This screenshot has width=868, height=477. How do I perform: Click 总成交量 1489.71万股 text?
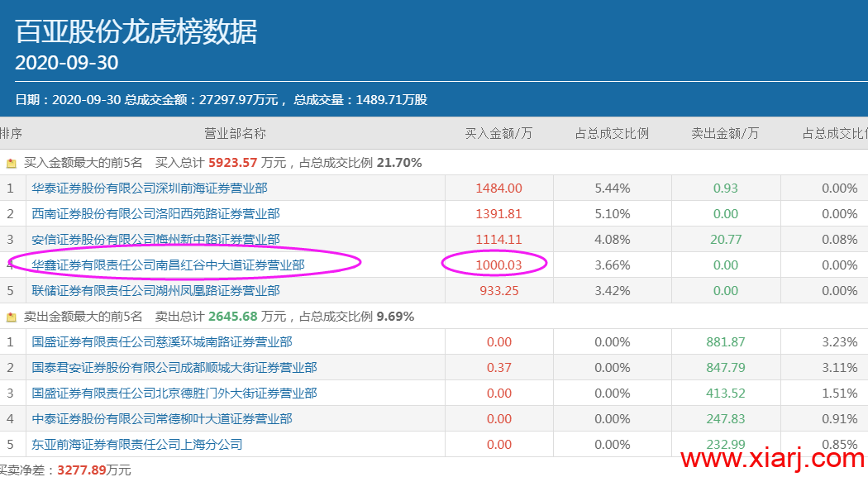pyautogui.click(x=360, y=99)
